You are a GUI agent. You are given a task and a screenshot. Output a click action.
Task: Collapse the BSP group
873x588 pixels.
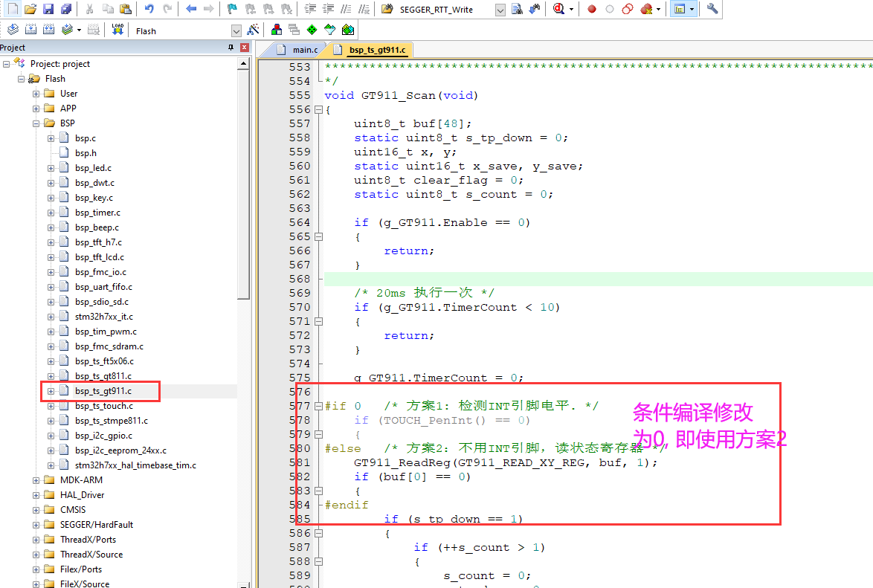(36, 123)
